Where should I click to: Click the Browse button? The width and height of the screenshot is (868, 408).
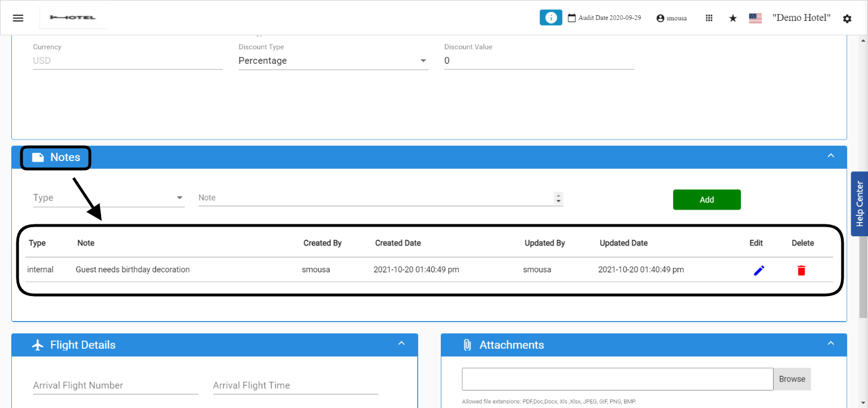(792, 379)
